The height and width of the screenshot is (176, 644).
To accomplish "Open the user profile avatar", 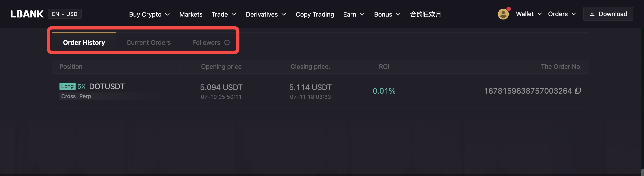I will pos(503,14).
